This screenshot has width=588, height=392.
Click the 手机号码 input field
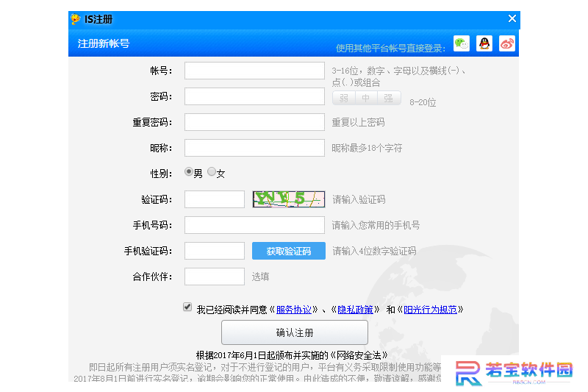pyautogui.click(x=254, y=225)
